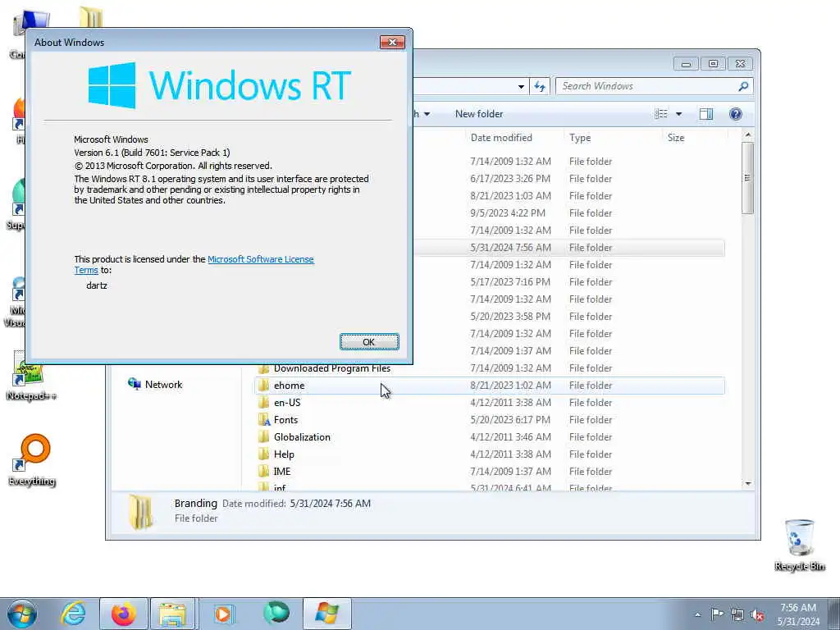Click the Network icon in the navigation pane
This screenshot has height=630, width=840.
[x=134, y=384]
